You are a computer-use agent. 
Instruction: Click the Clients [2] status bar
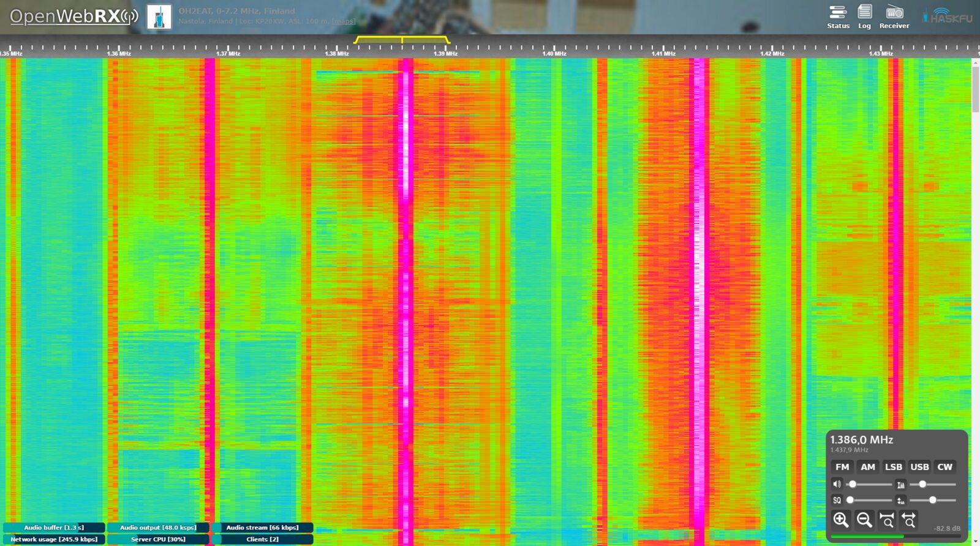pos(262,539)
